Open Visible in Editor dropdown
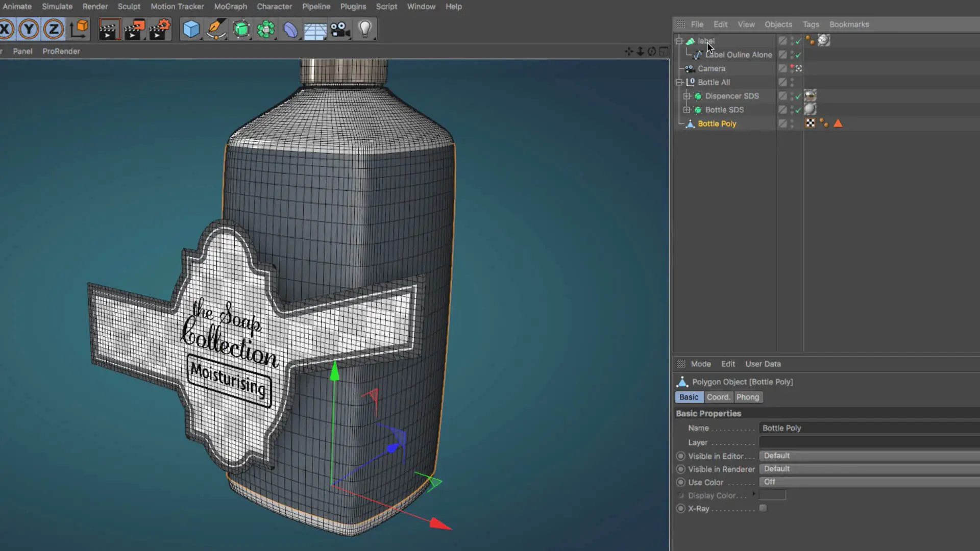This screenshot has height=551, width=980. tap(869, 456)
